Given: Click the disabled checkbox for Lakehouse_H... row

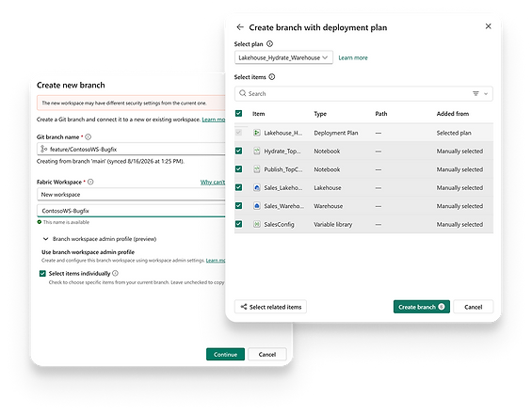Looking at the screenshot, I should point(238,133).
